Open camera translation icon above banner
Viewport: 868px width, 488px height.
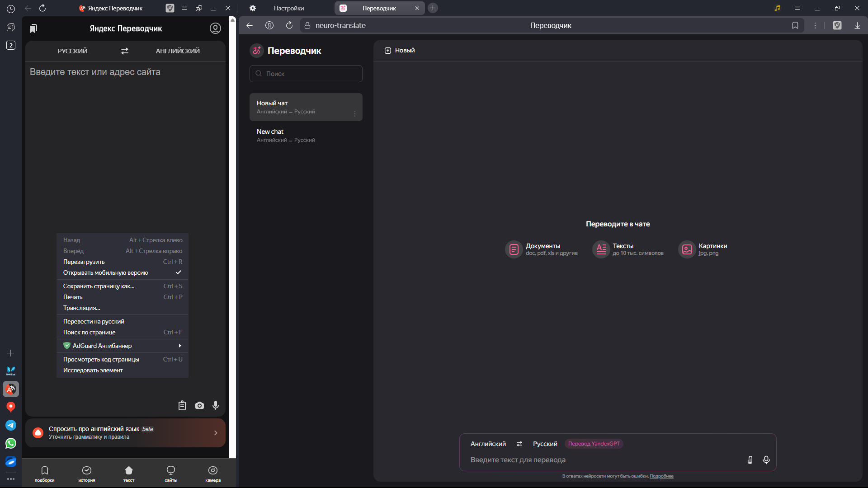pyautogui.click(x=199, y=405)
